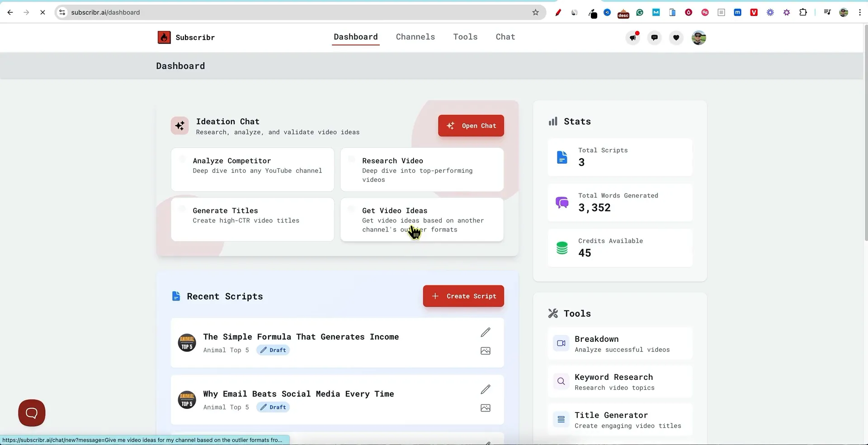This screenshot has height=445, width=868.
Task: Open the chat bubble icon in header
Action: (655, 38)
